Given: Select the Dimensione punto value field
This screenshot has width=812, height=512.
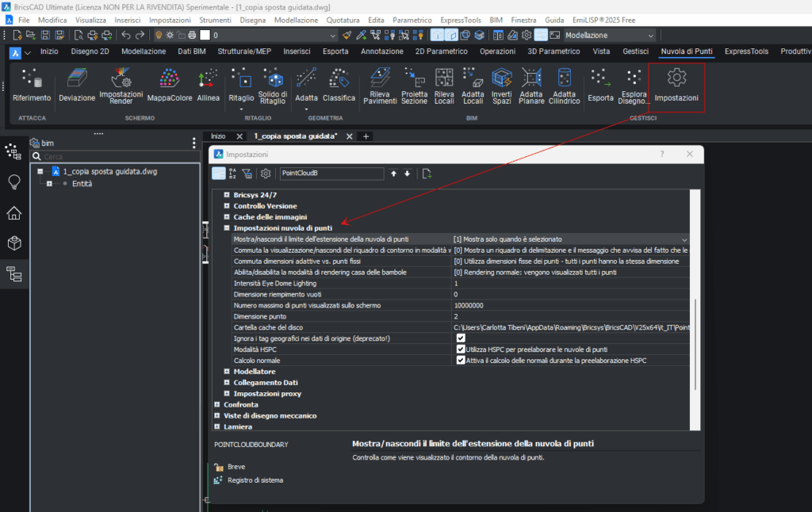Looking at the screenshot, I should click(x=571, y=316).
